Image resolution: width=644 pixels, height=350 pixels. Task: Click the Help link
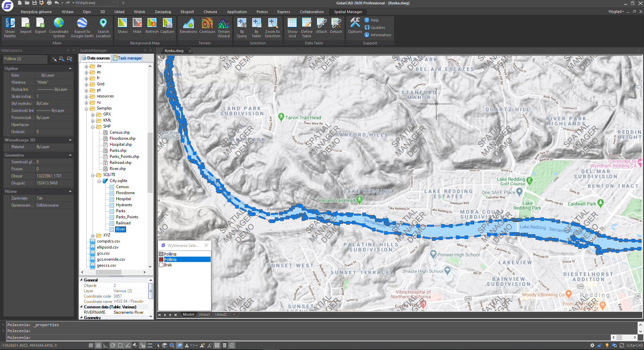[x=372, y=20]
